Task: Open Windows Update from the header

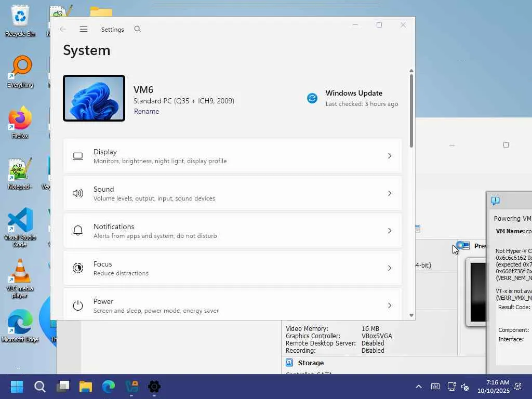Action: point(354,94)
